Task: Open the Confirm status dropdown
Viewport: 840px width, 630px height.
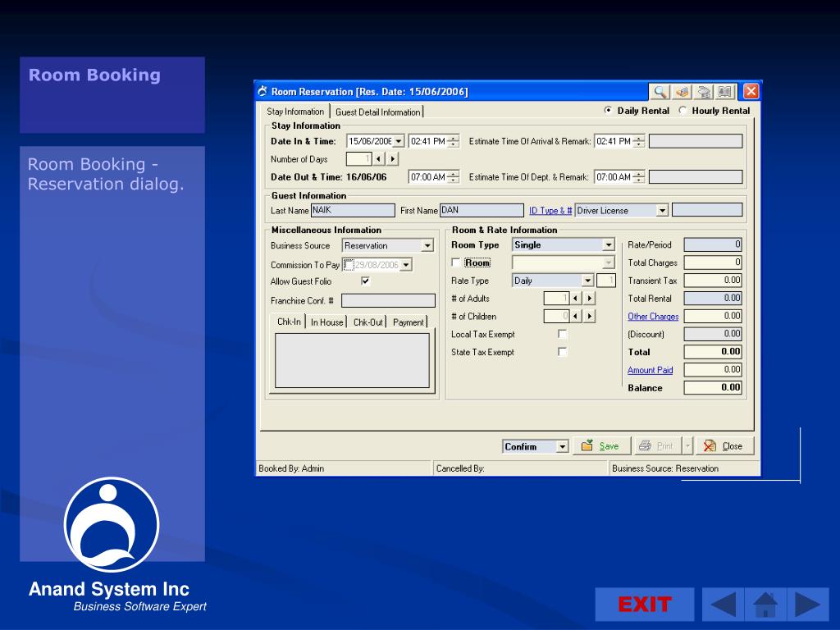Action: click(562, 446)
